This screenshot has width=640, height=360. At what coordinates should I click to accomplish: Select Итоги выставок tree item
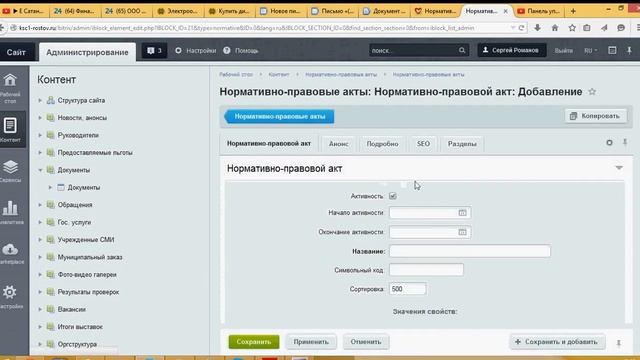click(80, 327)
